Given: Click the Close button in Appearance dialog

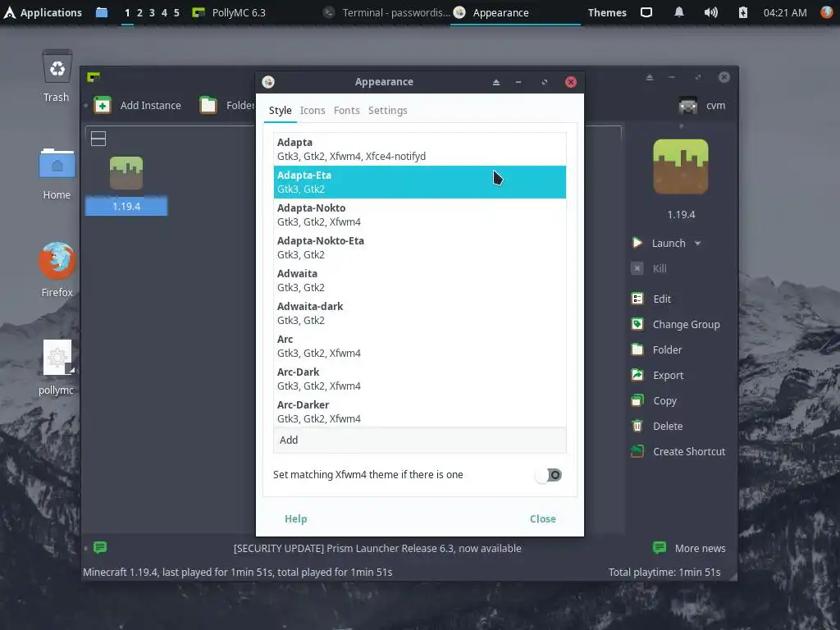Looking at the screenshot, I should point(543,518).
